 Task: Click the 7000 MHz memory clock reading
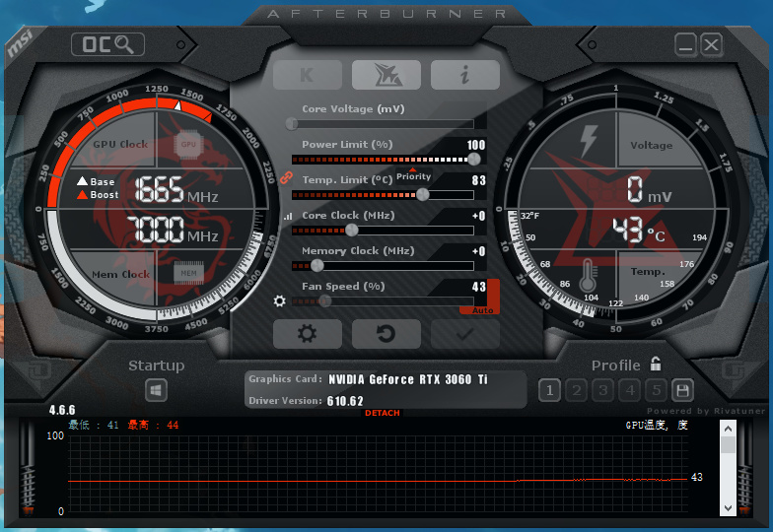pyautogui.click(x=173, y=230)
